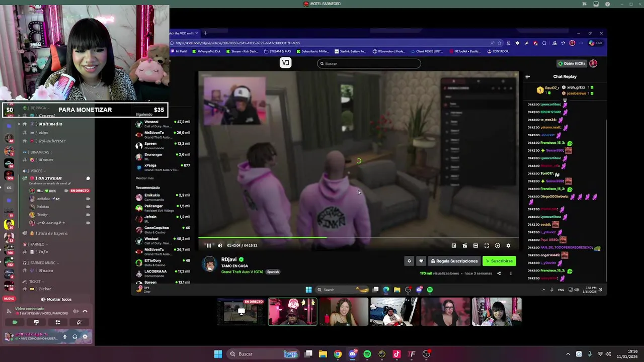
Task: Open the ON STREAM voice channel chat icon
Action: click(88, 178)
